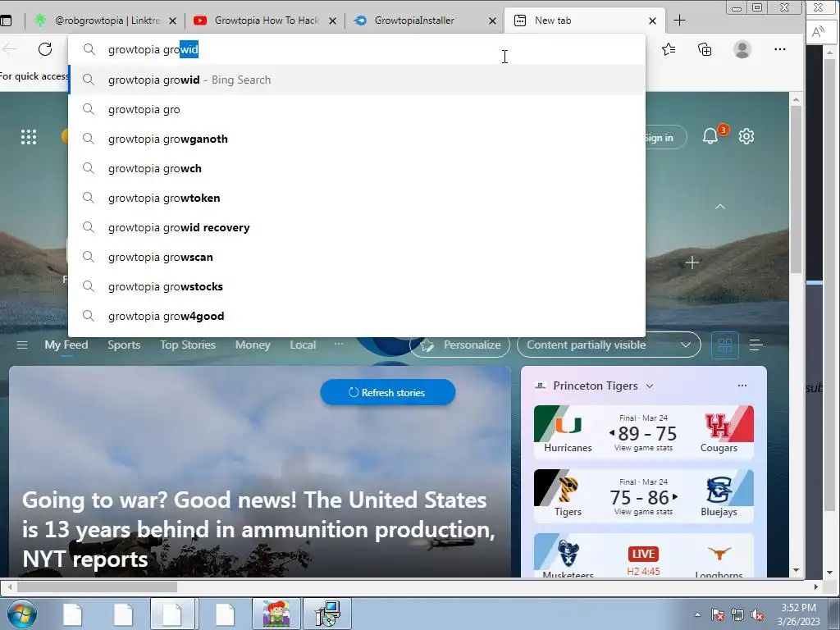Open the ammunition production news story

(260, 529)
